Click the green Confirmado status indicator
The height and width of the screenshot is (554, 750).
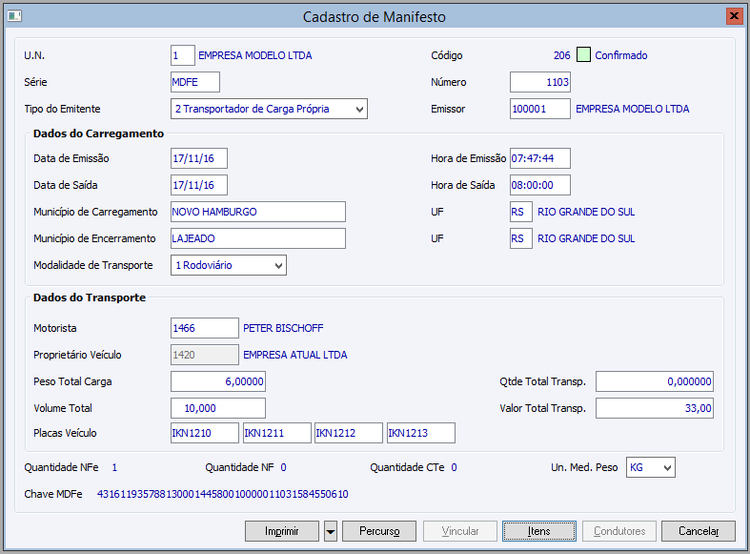[584, 55]
